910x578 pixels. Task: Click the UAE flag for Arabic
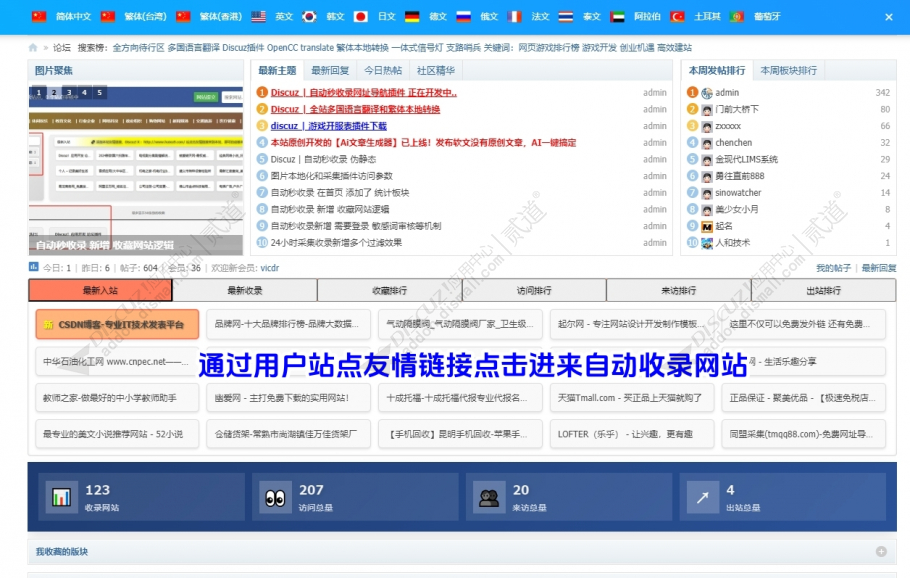[x=618, y=16]
